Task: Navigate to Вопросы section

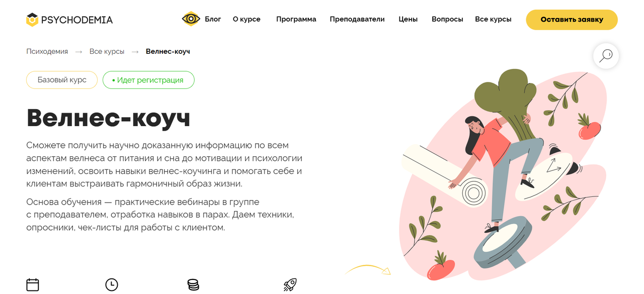Action: click(x=447, y=19)
